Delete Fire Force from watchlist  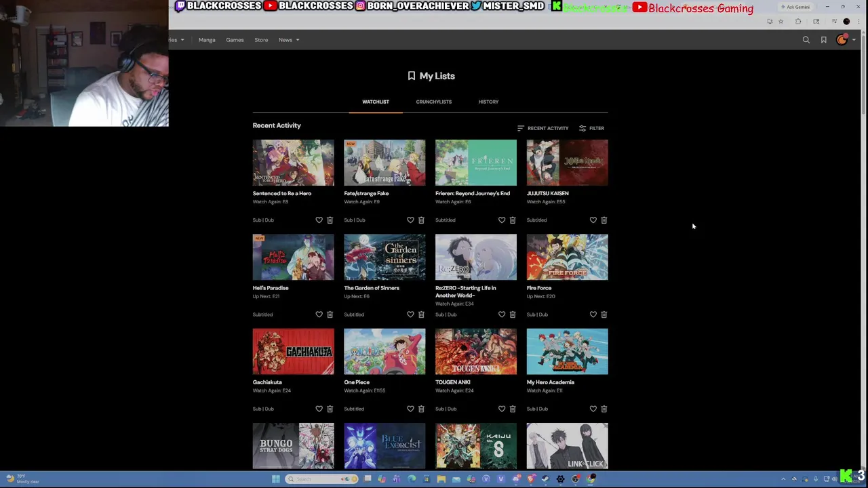(604, 314)
